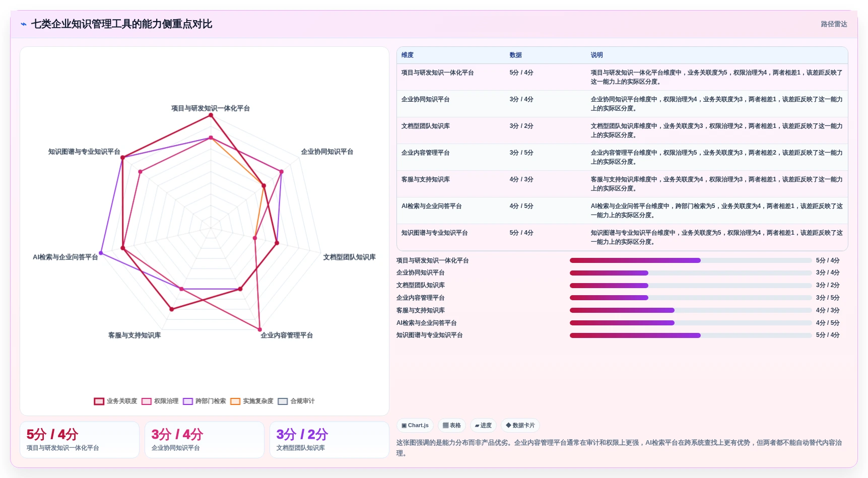Click table row 知识图谱与专业知识平台
868x478 pixels.
pos(622,237)
